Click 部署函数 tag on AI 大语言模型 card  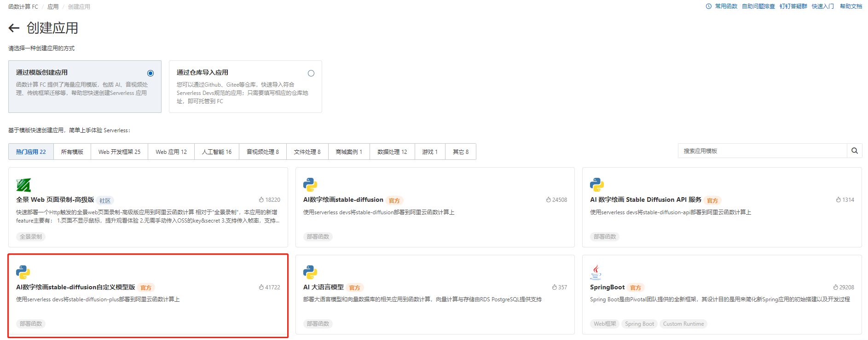[318, 324]
